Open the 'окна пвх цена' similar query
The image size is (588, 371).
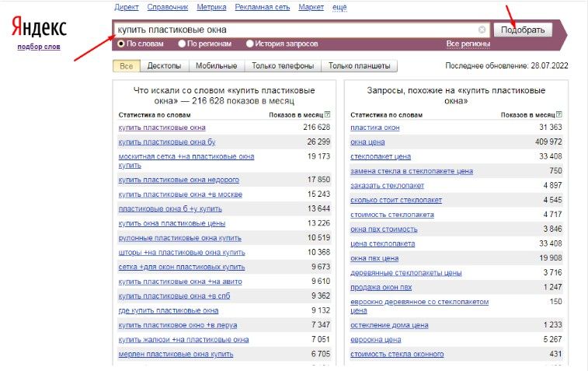pyautogui.click(x=374, y=258)
